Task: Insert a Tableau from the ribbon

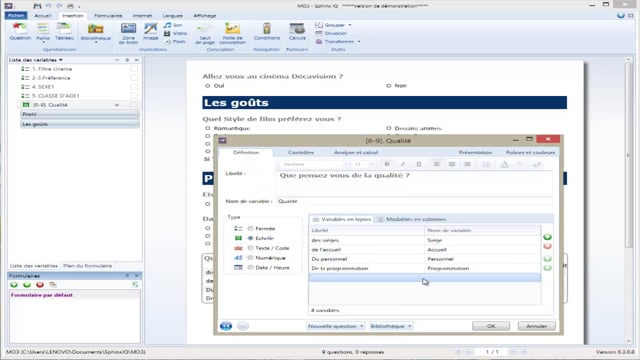Action: coord(64,31)
